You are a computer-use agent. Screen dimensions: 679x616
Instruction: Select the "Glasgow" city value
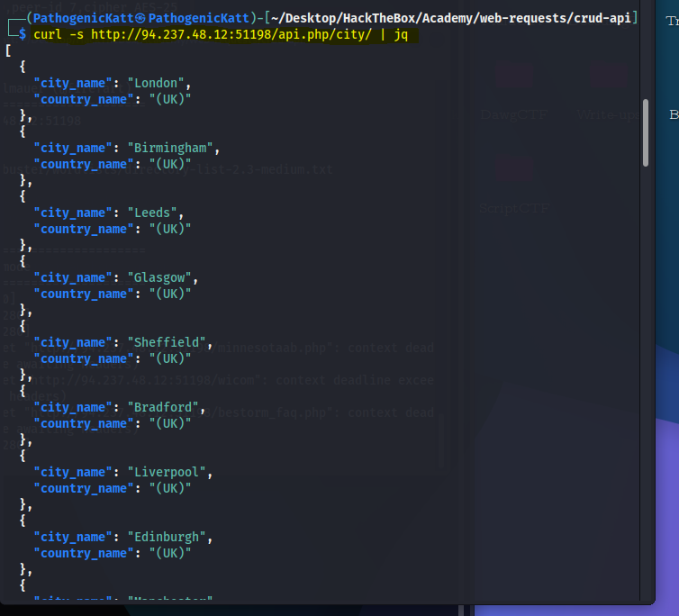point(159,277)
